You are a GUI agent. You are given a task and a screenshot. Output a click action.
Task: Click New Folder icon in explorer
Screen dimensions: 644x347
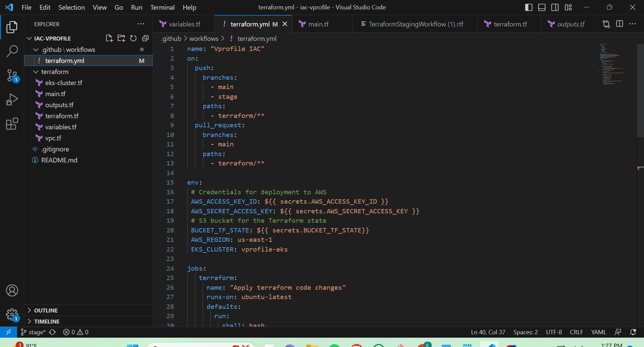coord(121,38)
